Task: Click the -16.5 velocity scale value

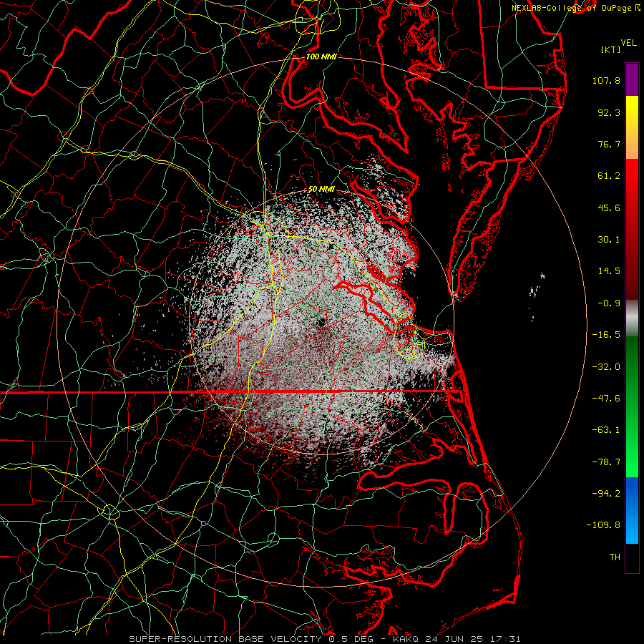Action: pyautogui.click(x=606, y=335)
